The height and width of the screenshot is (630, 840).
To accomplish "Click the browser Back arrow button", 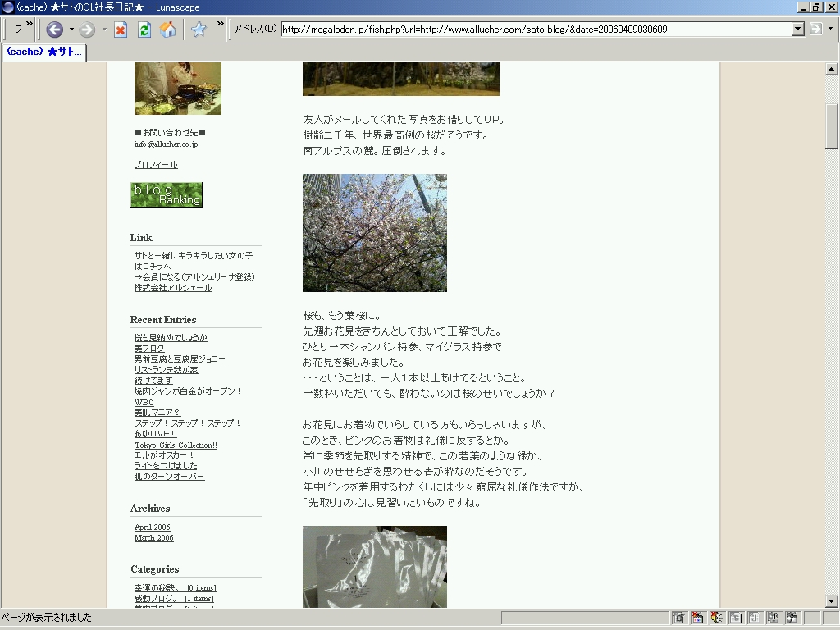I will tap(54, 30).
